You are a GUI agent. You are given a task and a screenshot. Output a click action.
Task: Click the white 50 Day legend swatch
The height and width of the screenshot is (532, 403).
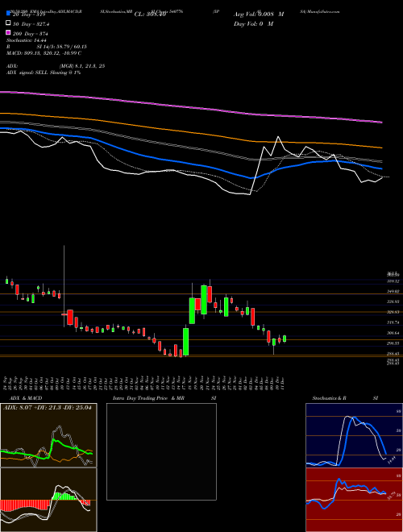point(8,23)
